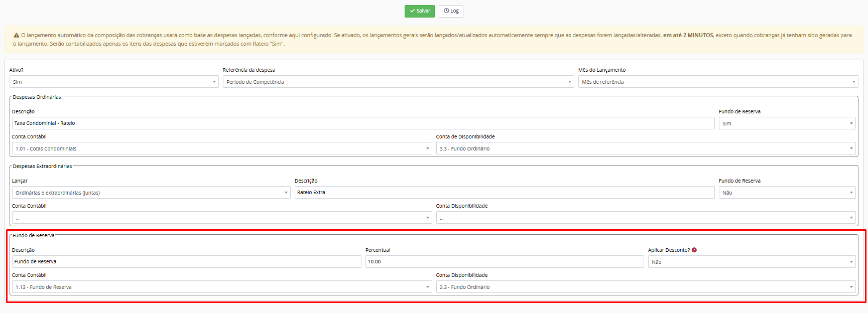Open Fundo de Reserva dropdown set to Não
Viewport: 868px width, 313px height.
click(787, 193)
